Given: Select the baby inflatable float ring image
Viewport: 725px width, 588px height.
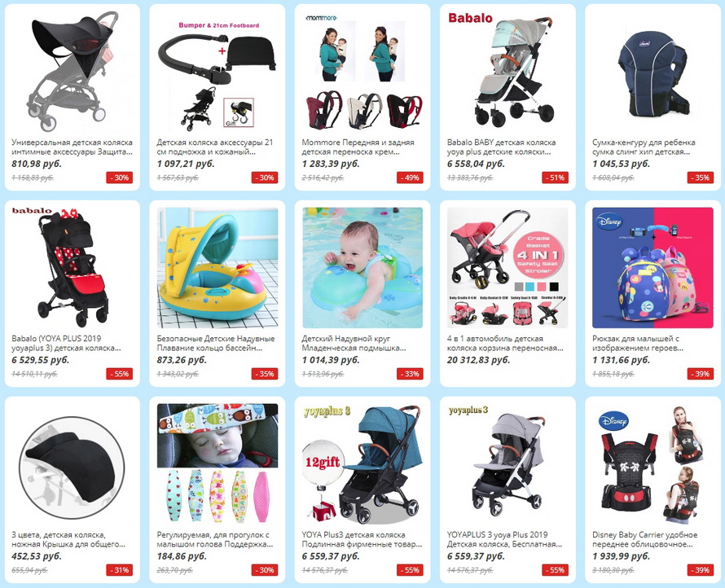Looking at the screenshot, I should (362, 268).
